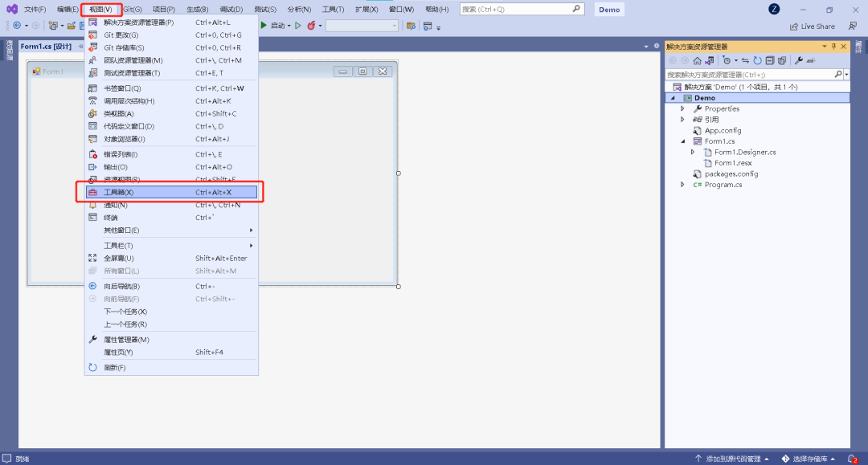868x465 pixels.
Task: Toggle Show All Files in Solution Explorer
Action: coord(782,60)
